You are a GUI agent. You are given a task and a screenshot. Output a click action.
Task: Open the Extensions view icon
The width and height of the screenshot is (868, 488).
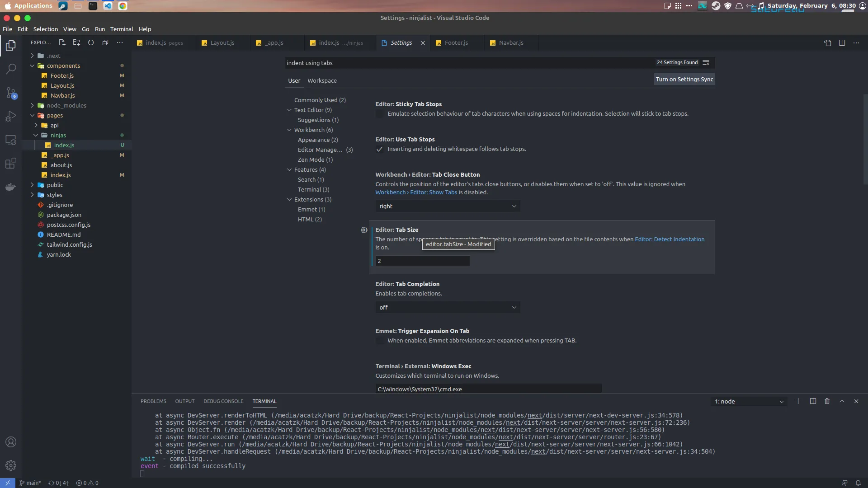pos(11,163)
